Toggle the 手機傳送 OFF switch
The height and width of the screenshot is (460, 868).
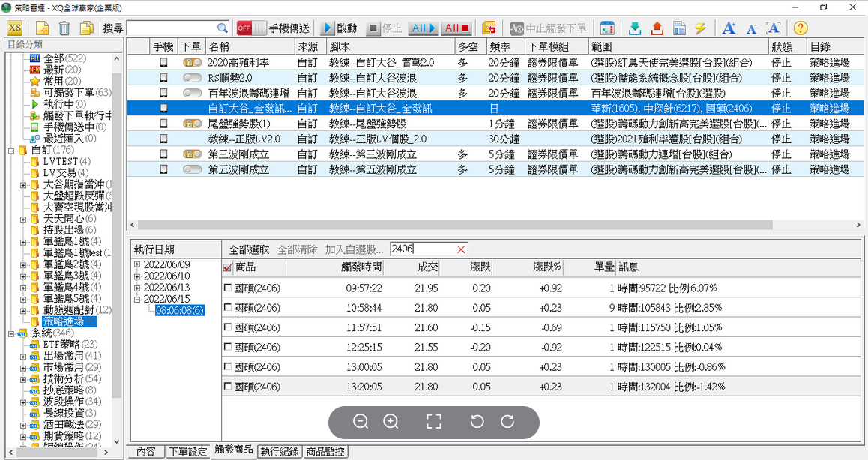click(251, 28)
